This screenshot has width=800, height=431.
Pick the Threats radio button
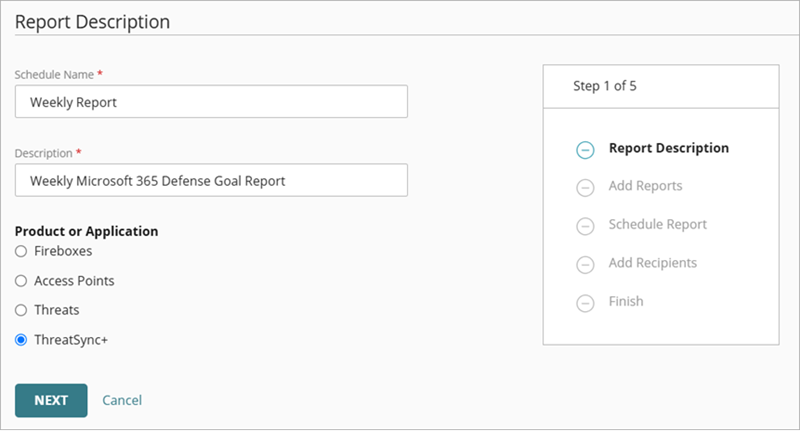[21, 310]
